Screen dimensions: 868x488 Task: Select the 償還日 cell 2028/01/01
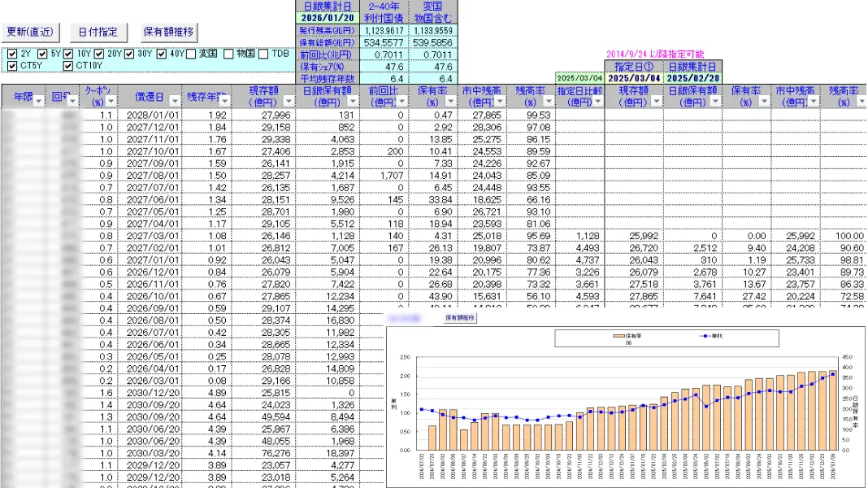pos(150,115)
